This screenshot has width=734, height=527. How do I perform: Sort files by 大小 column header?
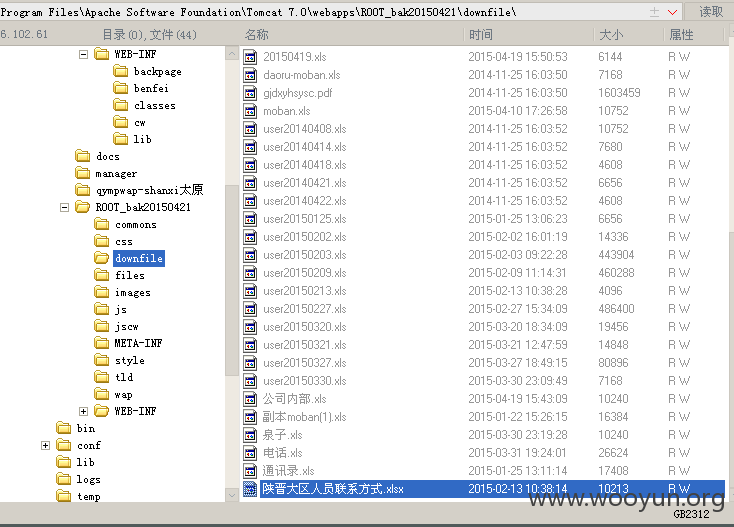(x=611, y=35)
